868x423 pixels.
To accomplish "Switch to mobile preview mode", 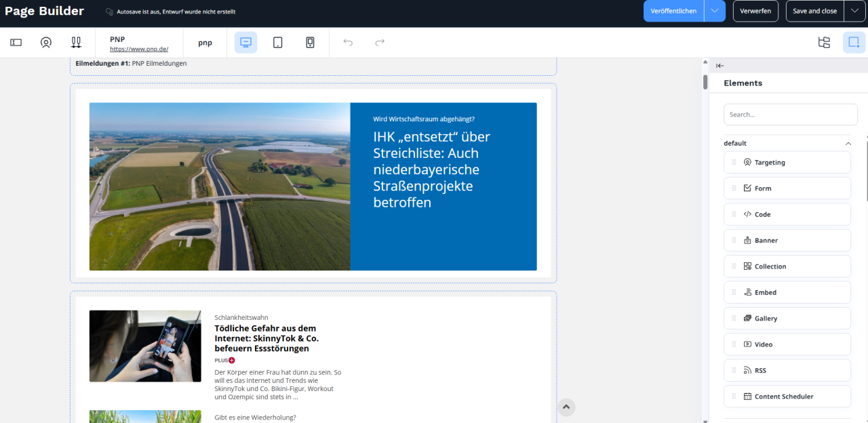I will point(310,42).
